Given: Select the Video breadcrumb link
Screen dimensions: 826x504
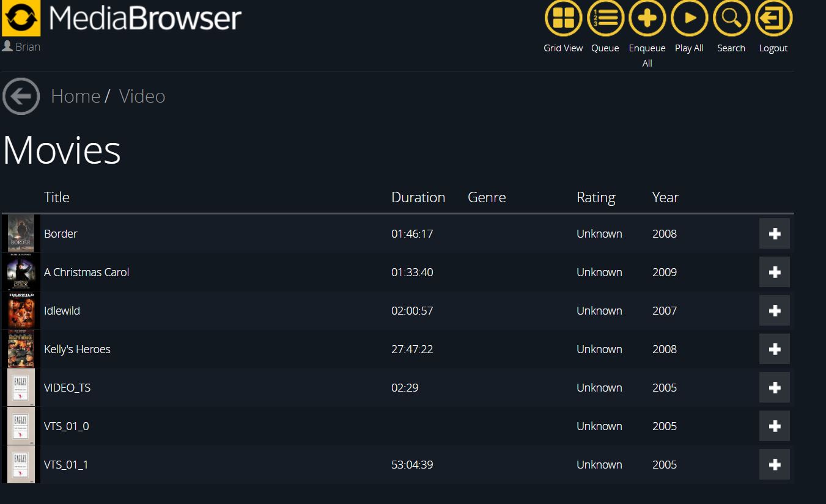Looking at the screenshot, I should (x=142, y=97).
